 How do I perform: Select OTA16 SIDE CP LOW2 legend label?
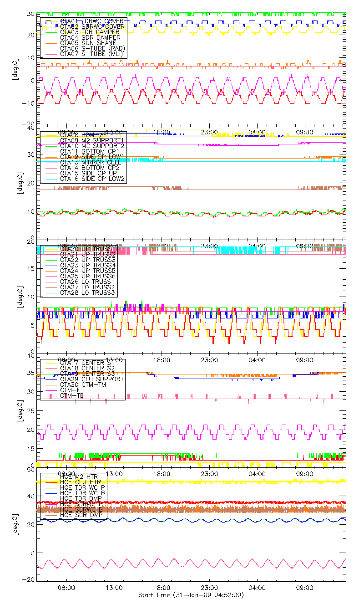coord(92,179)
